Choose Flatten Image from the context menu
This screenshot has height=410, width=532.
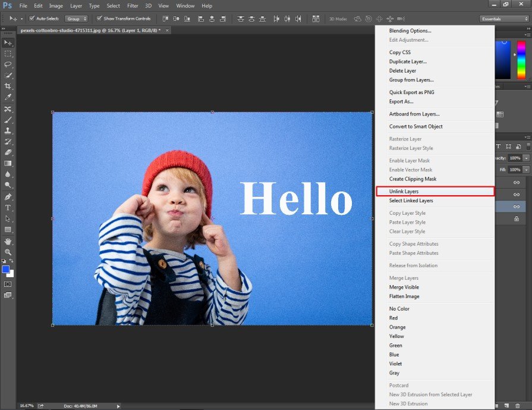405,296
